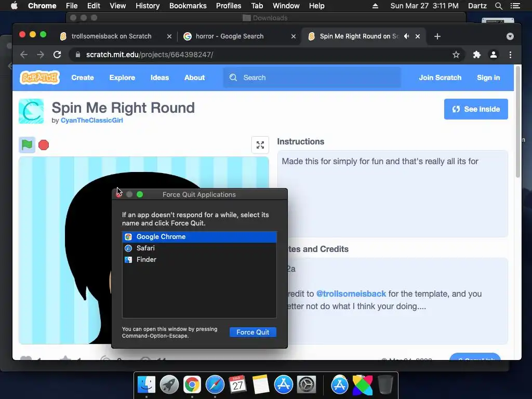Reload the Scratch page
The width and height of the screenshot is (532, 399).
pos(57,55)
